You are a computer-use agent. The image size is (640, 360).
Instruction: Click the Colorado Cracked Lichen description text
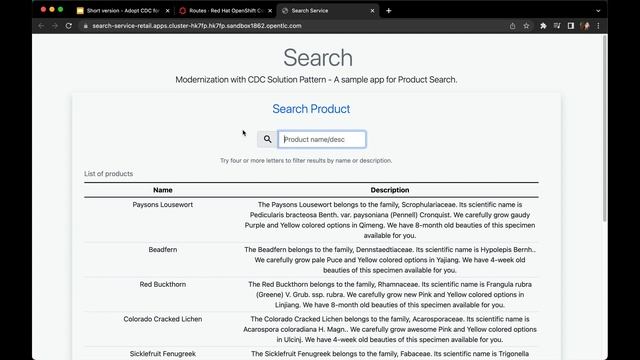click(x=390, y=329)
